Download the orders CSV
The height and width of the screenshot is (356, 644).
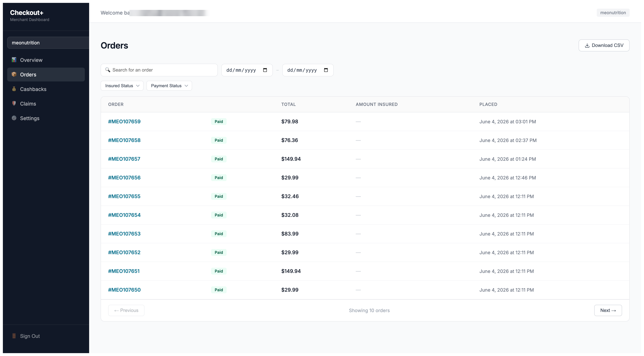tap(604, 45)
